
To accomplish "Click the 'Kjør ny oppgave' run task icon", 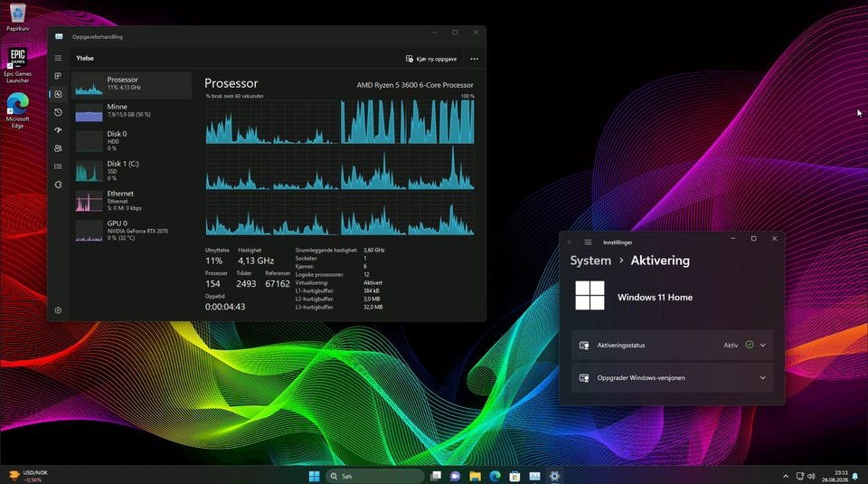I will pyautogui.click(x=409, y=59).
